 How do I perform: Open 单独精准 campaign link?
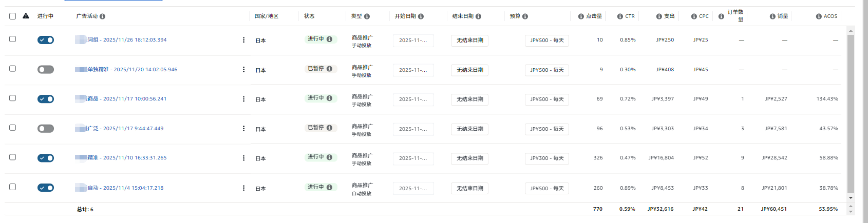(x=132, y=70)
